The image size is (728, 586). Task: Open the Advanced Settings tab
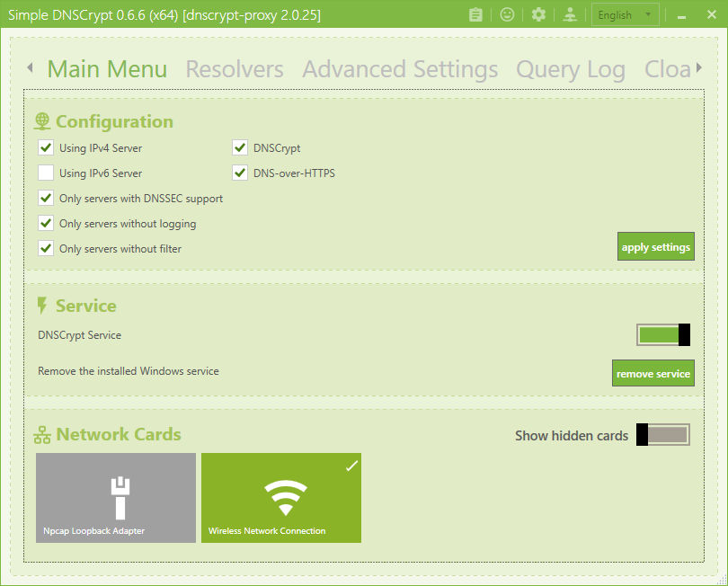(x=400, y=69)
